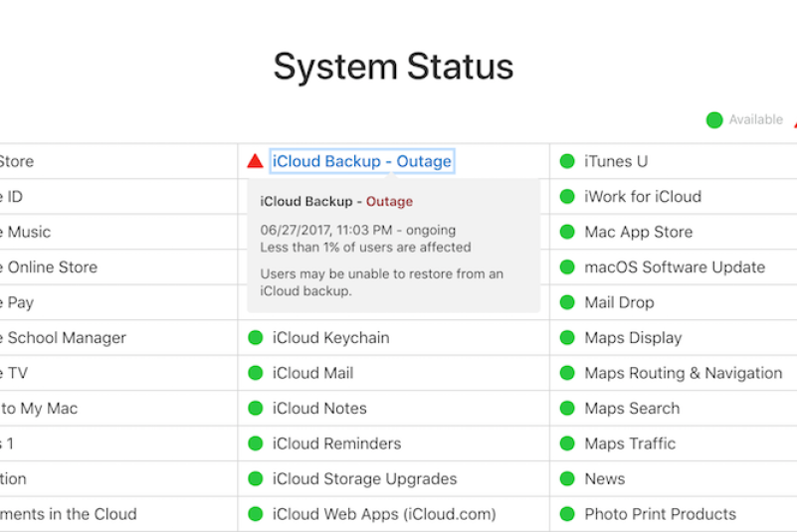This screenshot has height=532, width=797.
Task: Select the Maps Routing & Navigation text
Action: 684,374
